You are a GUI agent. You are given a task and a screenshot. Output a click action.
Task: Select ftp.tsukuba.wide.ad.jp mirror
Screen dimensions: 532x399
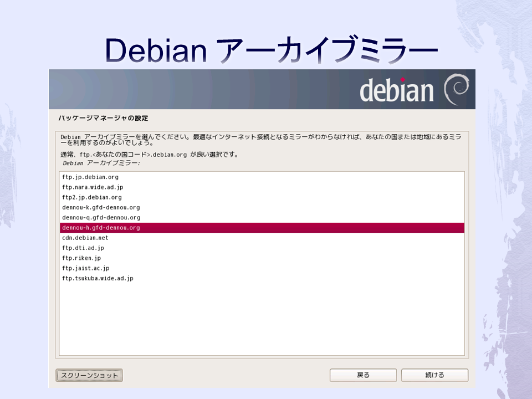(262, 279)
